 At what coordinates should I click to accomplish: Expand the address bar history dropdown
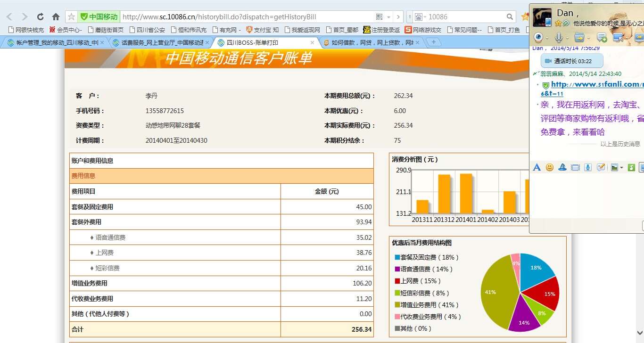[389, 17]
